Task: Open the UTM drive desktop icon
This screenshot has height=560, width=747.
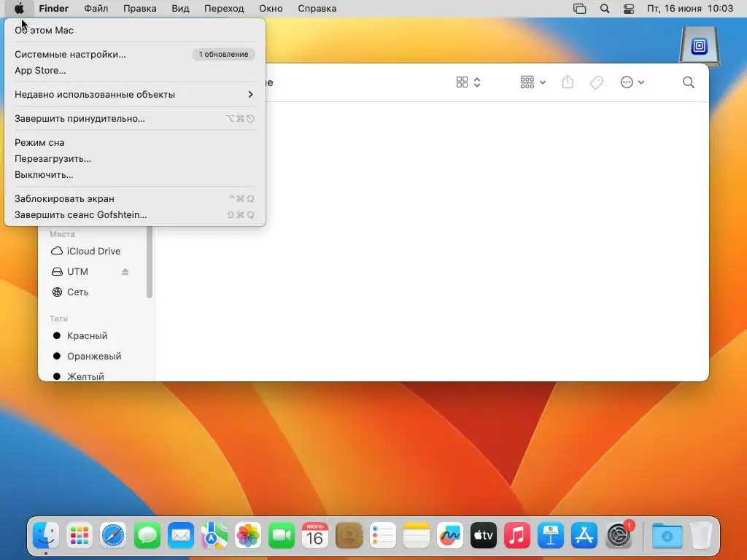Action: (x=700, y=46)
